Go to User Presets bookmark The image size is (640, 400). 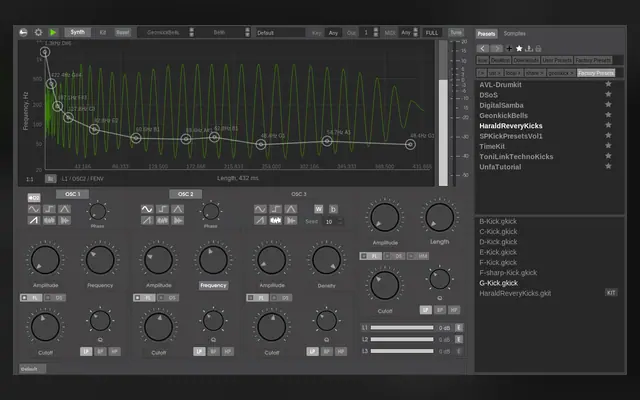pyautogui.click(x=557, y=60)
